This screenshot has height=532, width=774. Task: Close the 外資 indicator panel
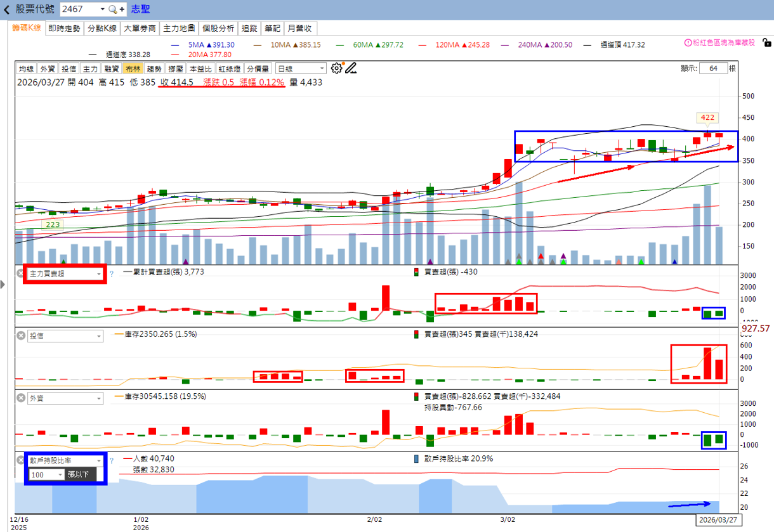[x=20, y=398]
